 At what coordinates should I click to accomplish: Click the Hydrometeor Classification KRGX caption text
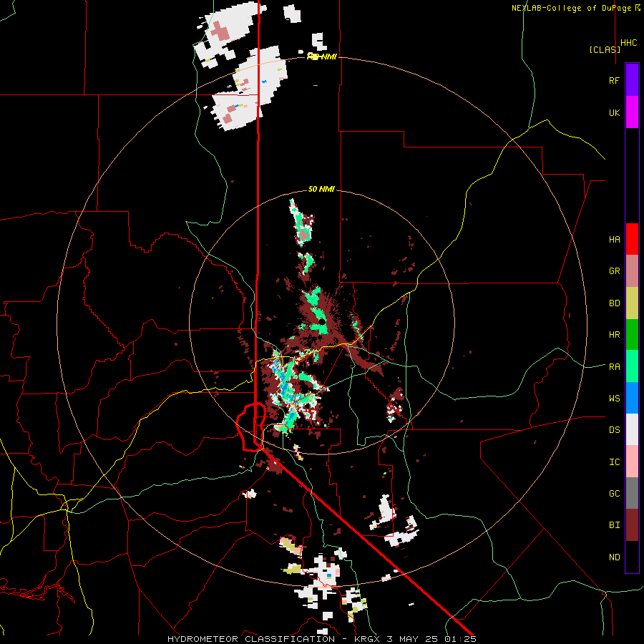click(x=322, y=639)
